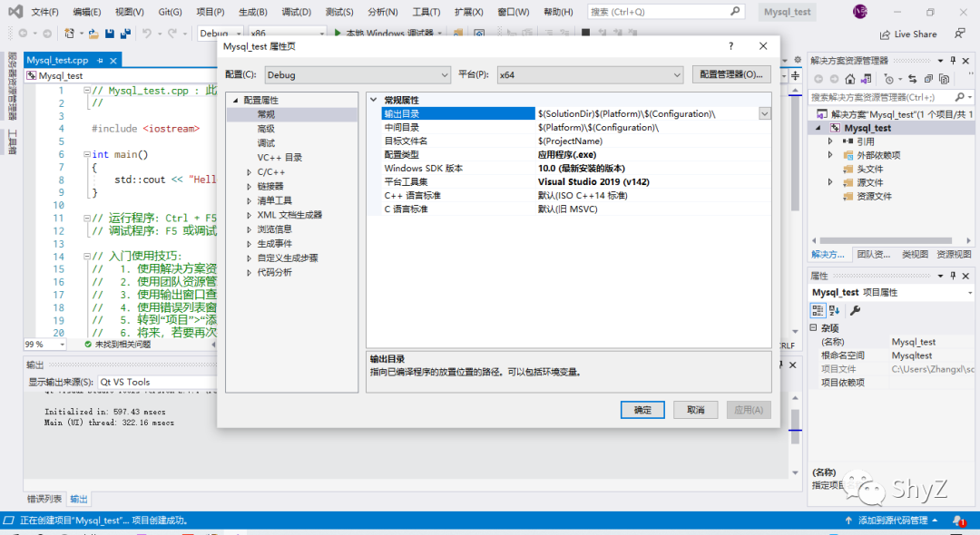Image resolution: width=980 pixels, height=535 pixels.
Task: Collapse all in Solution Explorer toolbar
Action: click(x=929, y=79)
